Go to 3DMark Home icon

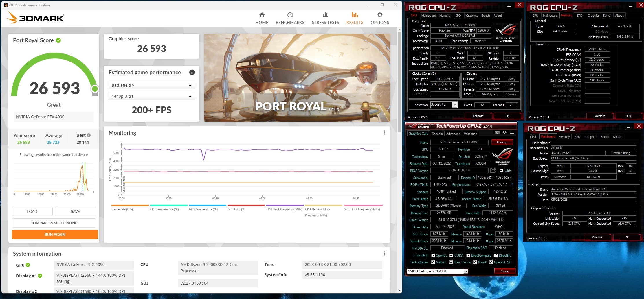pos(262,15)
